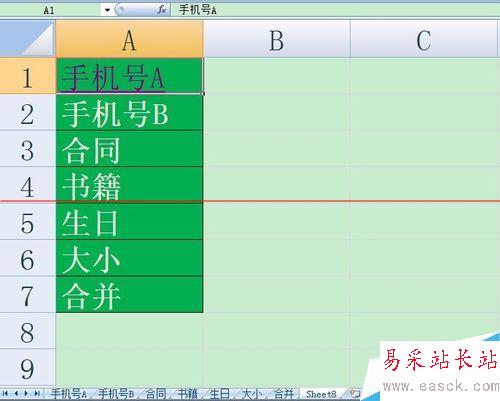This screenshot has height=401, width=500.
Task: Select row 6 header
Action: [27, 258]
